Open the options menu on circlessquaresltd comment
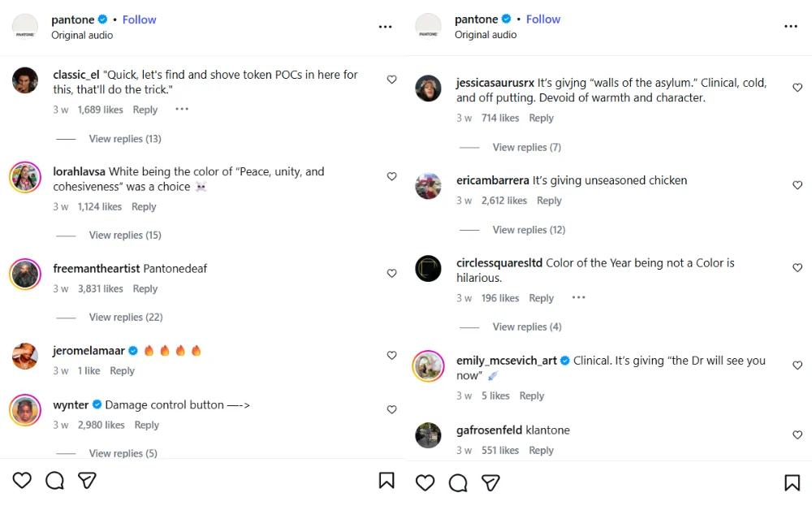 (x=578, y=298)
